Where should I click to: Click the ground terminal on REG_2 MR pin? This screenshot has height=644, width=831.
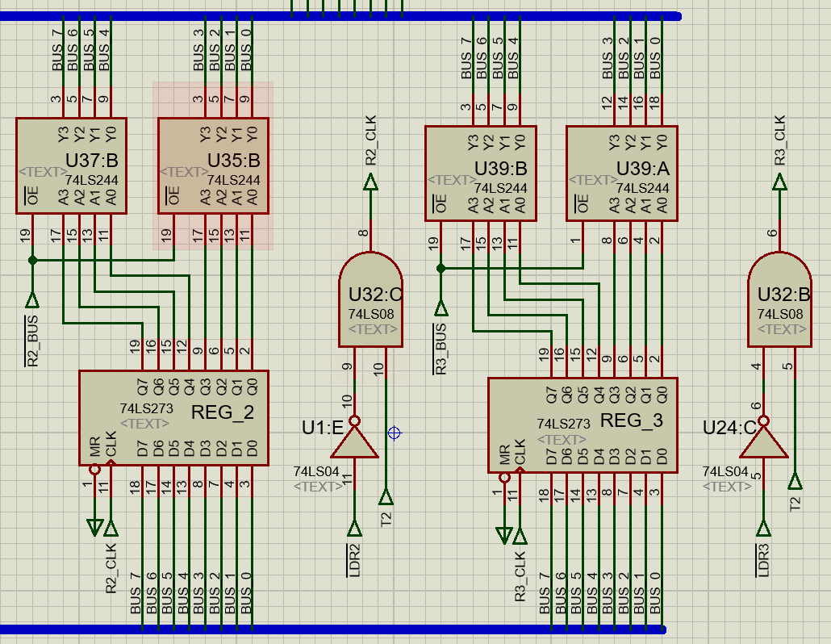(95, 528)
